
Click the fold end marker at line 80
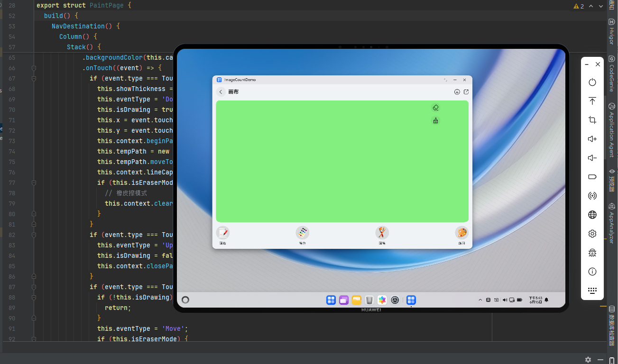point(34,214)
